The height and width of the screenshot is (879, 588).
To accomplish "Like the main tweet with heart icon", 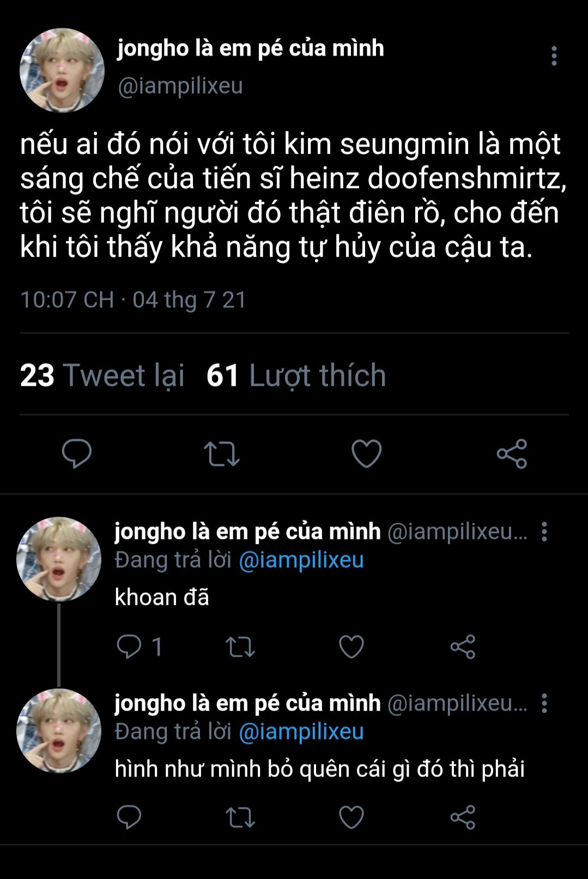I will (x=366, y=453).
